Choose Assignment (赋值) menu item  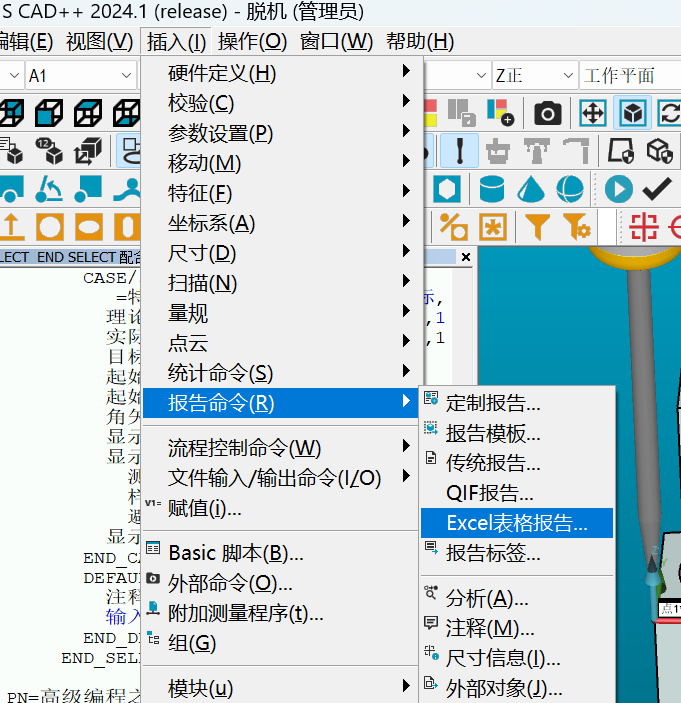pyautogui.click(x=282, y=508)
